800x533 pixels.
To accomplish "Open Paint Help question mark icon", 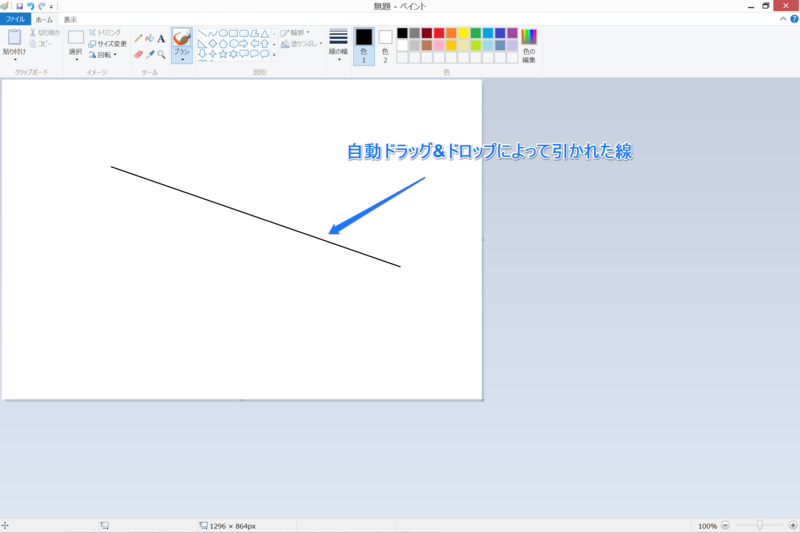I will point(794,19).
